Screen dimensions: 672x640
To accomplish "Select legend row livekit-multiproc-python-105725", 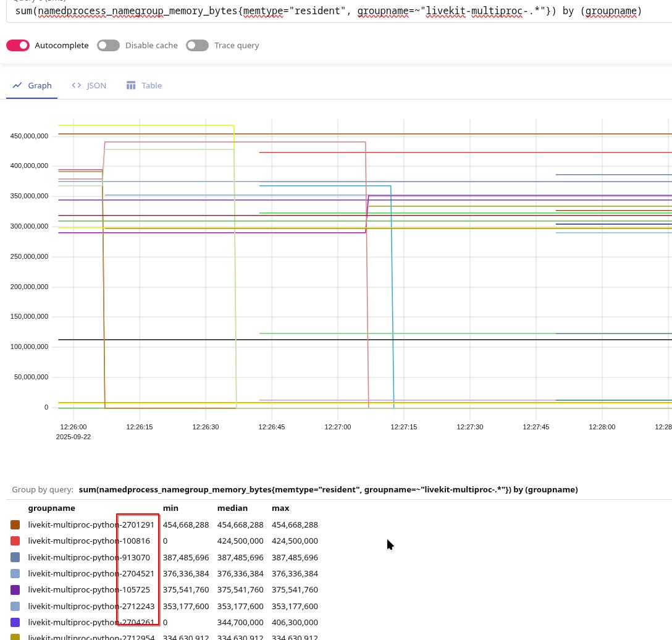I will pyautogui.click(x=164, y=590).
